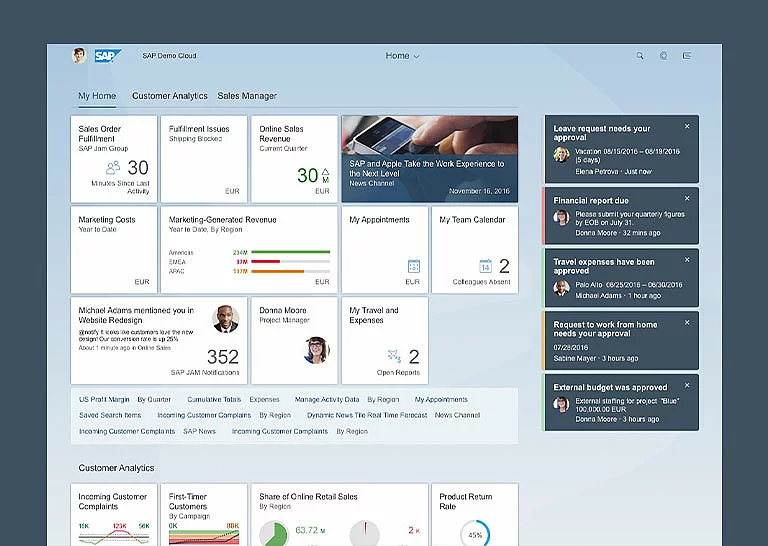Click Michael Adams avatar in travel expenses notification

[561, 288]
